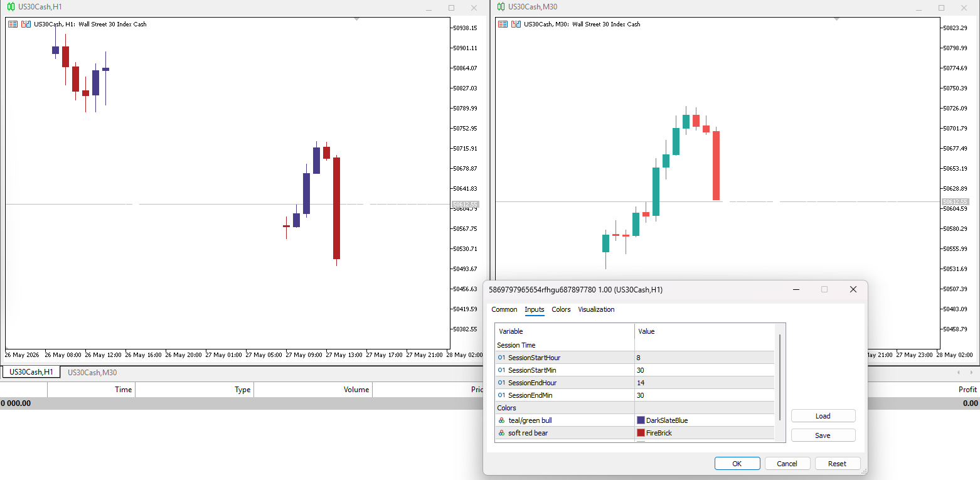Switch to the Colors tab in dialog
Image resolution: width=980 pixels, height=480 pixels.
561,309
